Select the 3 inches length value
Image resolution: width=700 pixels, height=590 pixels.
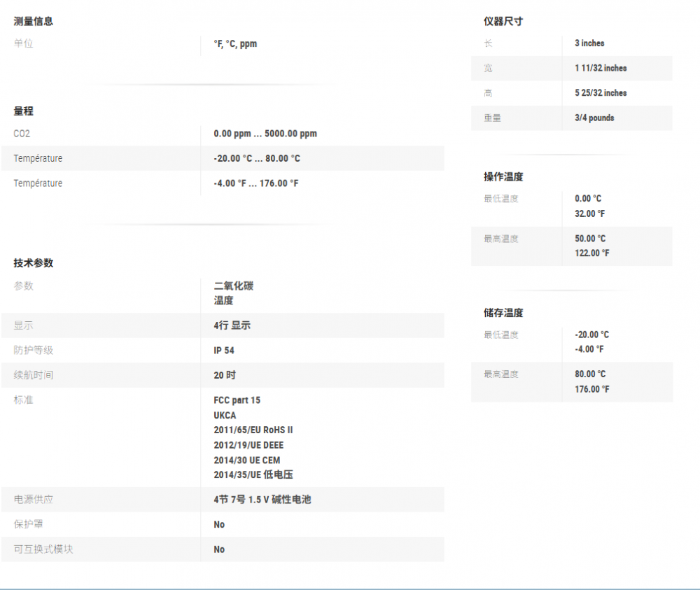(x=589, y=43)
